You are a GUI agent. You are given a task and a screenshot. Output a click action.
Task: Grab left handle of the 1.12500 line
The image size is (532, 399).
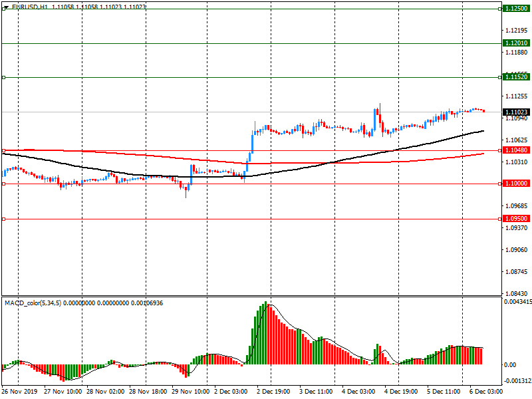point(4,9)
